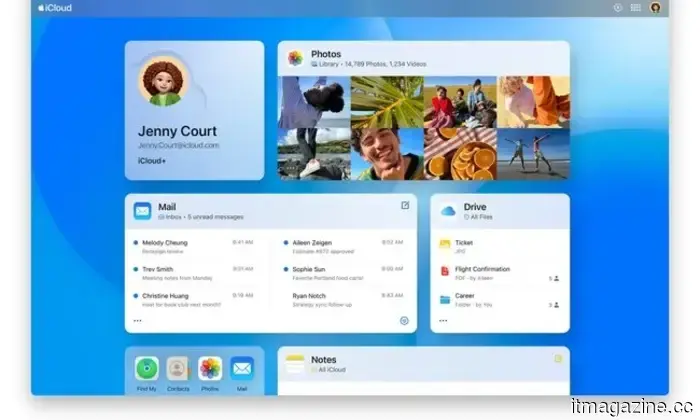Click the Ticket JPG file icon
700x420 pixels.
point(445,245)
